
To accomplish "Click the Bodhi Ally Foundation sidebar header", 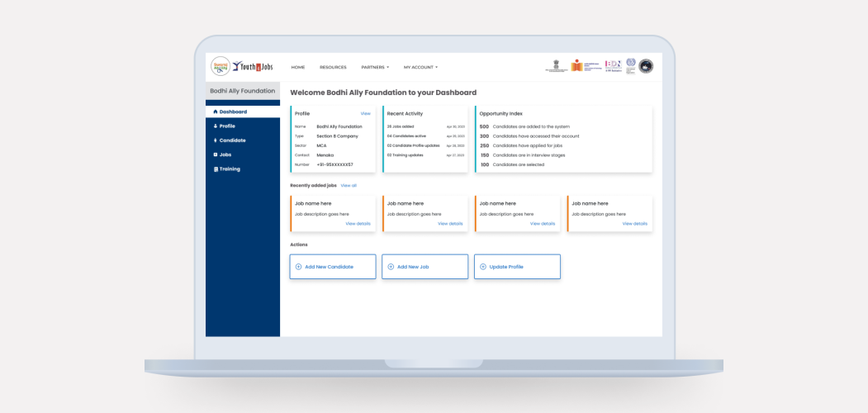I will 243,91.
